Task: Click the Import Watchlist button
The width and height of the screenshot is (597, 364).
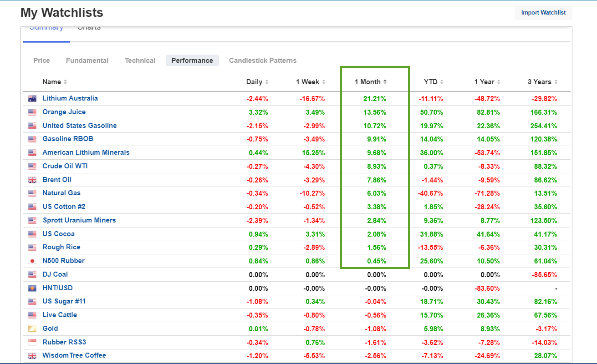Action: click(543, 13)
